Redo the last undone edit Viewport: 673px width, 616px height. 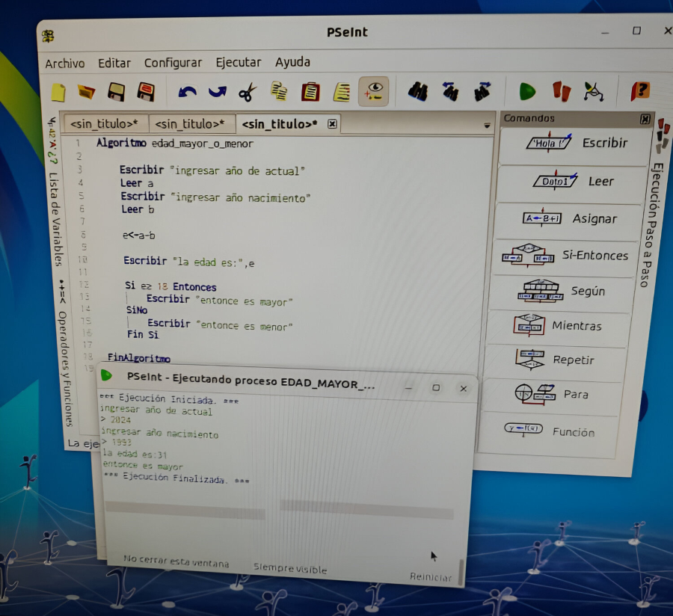pyautogui.click(x=217, y=92)
